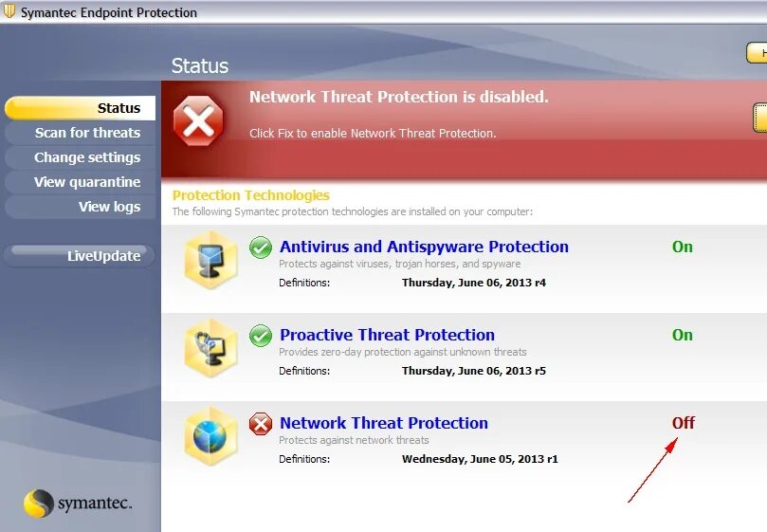This screenshot has height=532, width=767.
Task: Click the On status for Proactive Threat
Action: (x=683, y=335)
